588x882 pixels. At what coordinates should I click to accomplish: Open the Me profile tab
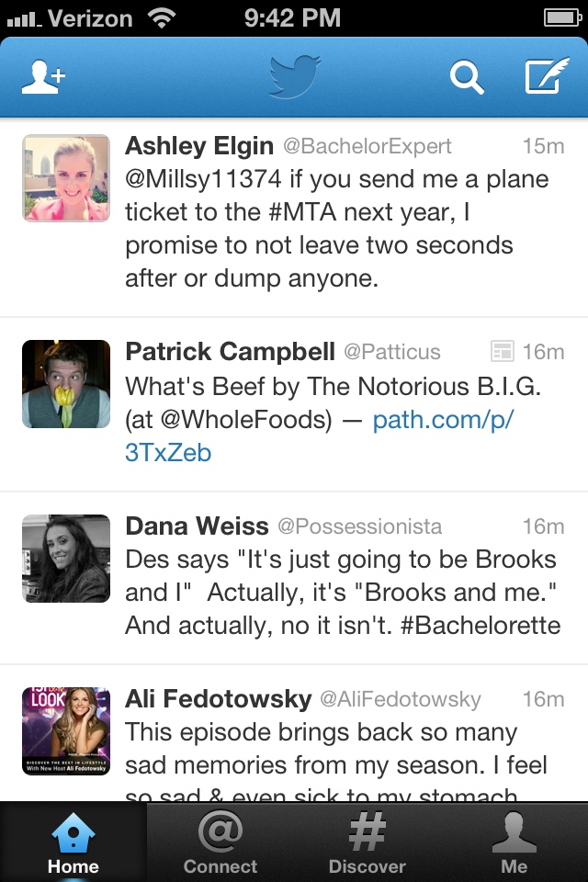point(514,842)
